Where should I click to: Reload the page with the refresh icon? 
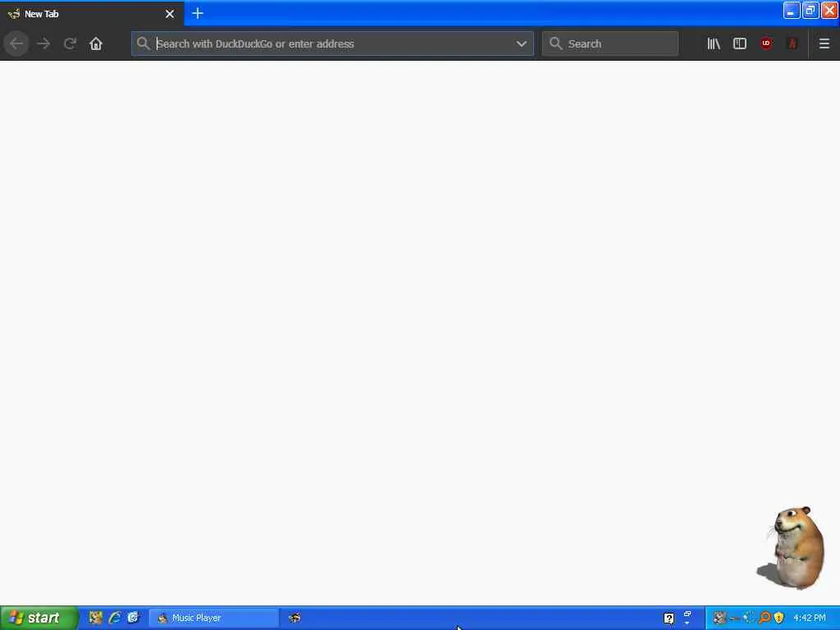pyautogui.click(x=70, y=43)
